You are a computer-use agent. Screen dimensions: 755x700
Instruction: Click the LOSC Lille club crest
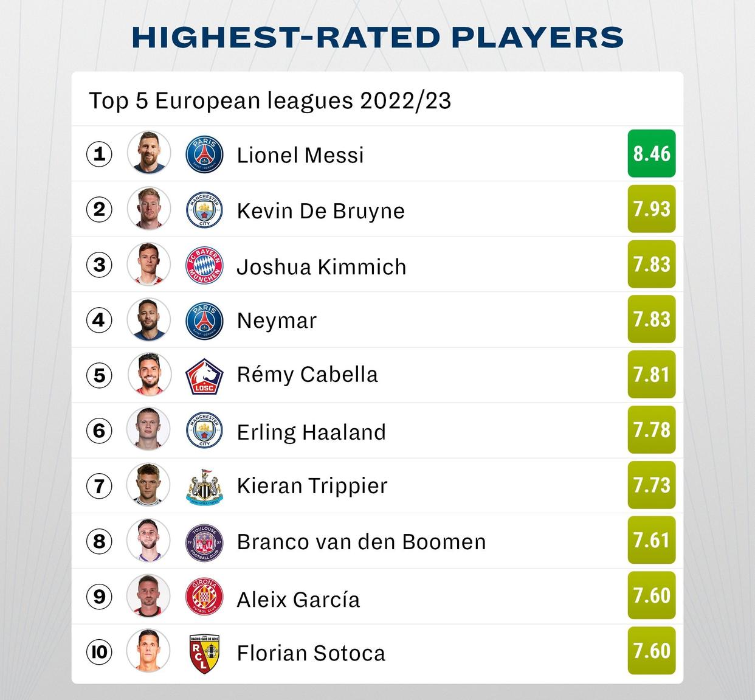click(x=204, y=375)
